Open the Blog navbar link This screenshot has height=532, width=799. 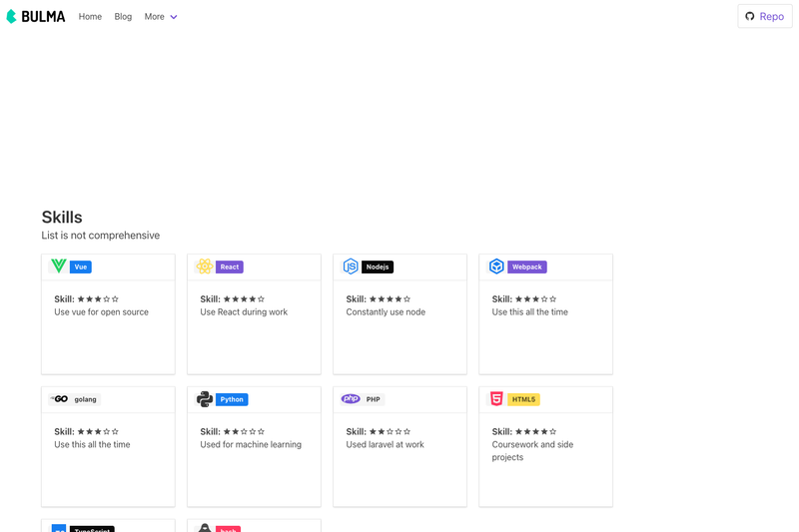tap(123, 17)
